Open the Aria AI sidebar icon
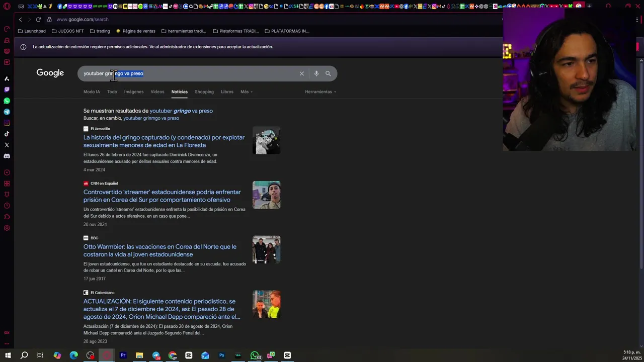 coord(7,78)
